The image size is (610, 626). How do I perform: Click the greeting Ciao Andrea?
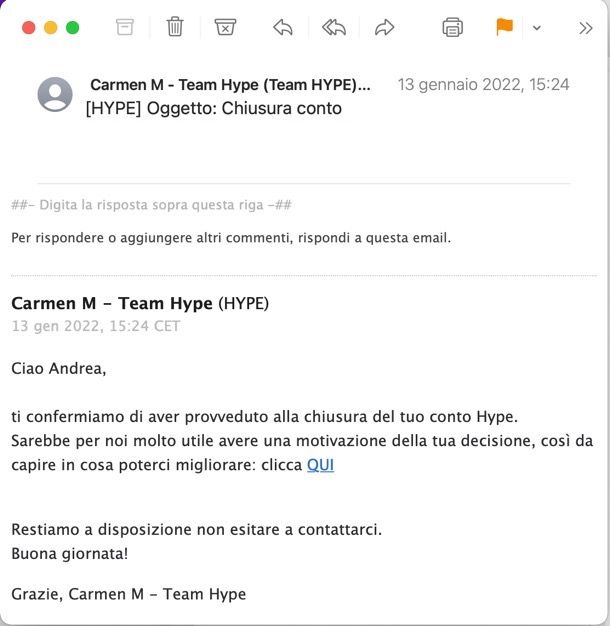59,368
